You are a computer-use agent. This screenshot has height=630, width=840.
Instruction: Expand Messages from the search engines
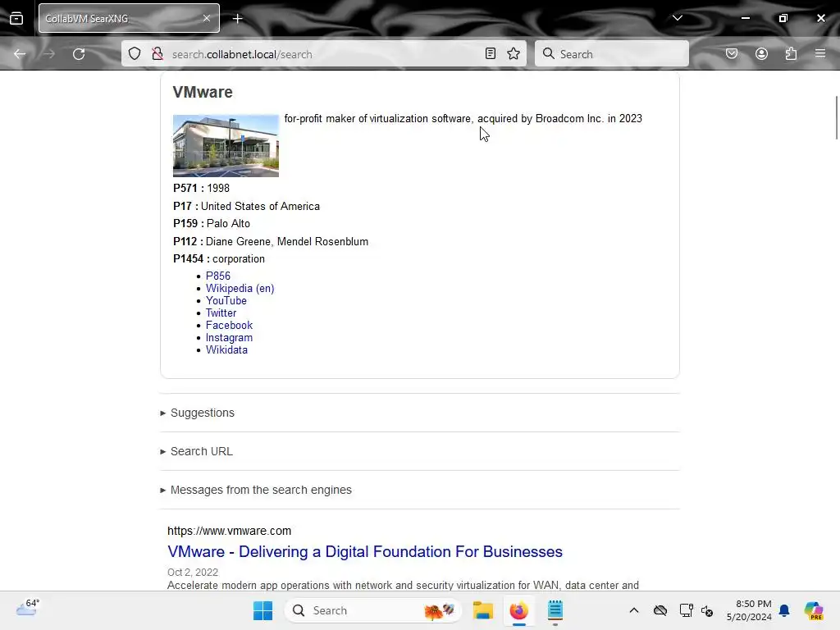click(x=256, y=490)
